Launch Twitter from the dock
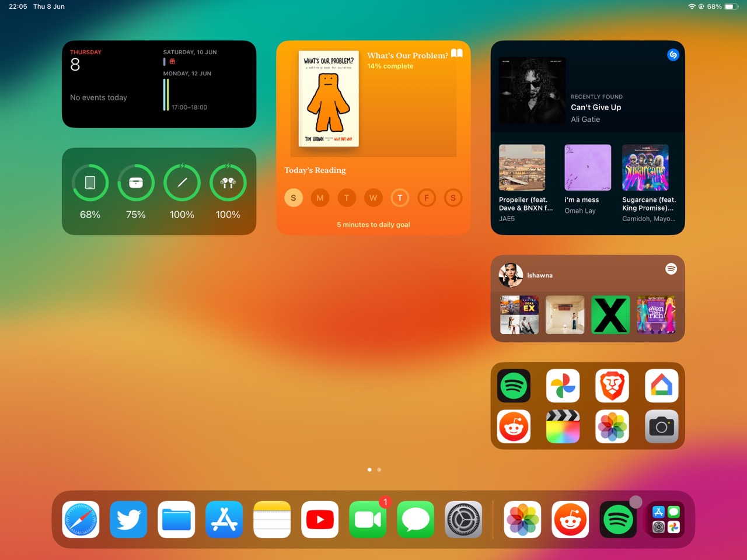Viewport: 747px width, 560px height. tap(128, 519)
